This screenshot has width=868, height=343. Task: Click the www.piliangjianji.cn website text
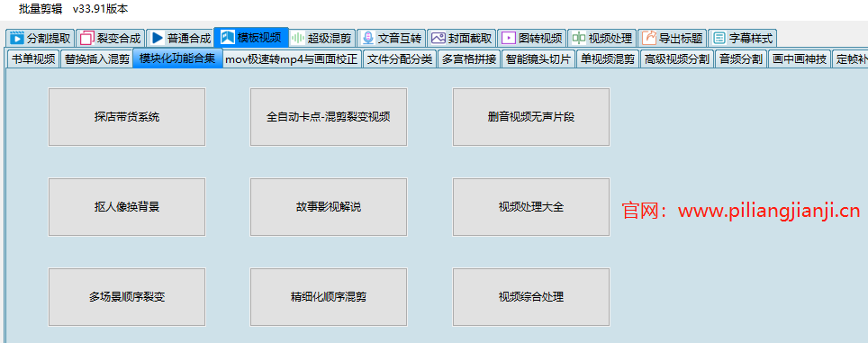769,211
